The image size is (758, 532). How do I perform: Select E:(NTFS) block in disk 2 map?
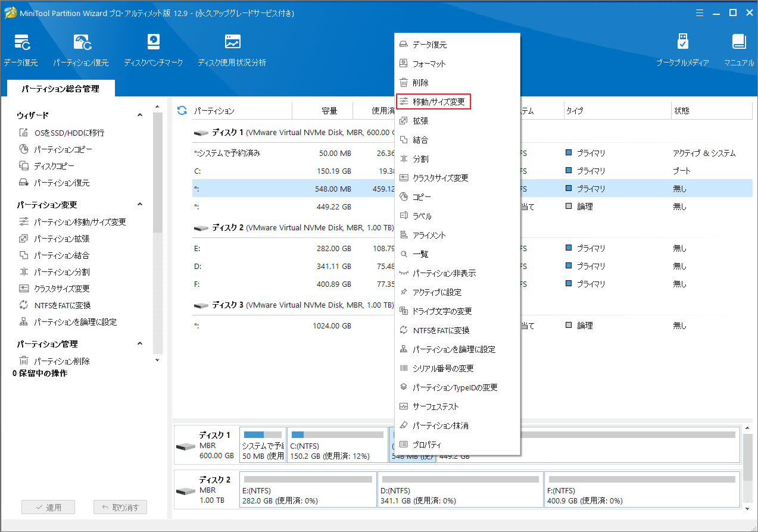pos(308,490)
